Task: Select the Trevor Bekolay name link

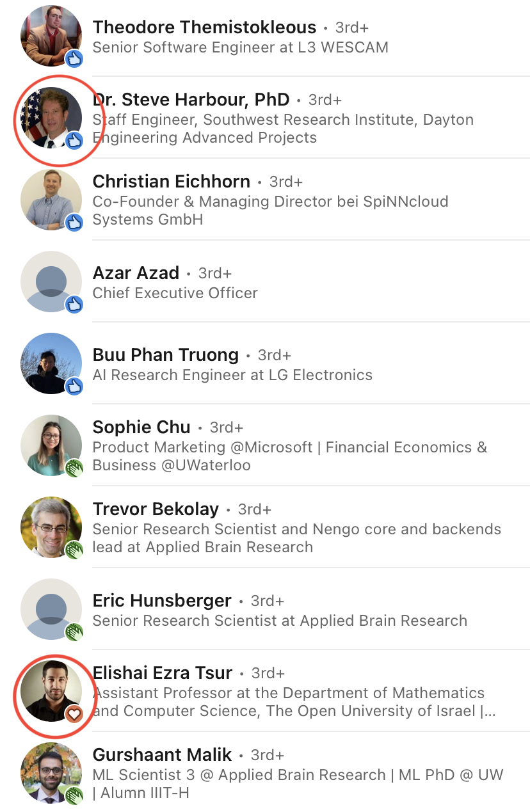Action: point(156,509)
